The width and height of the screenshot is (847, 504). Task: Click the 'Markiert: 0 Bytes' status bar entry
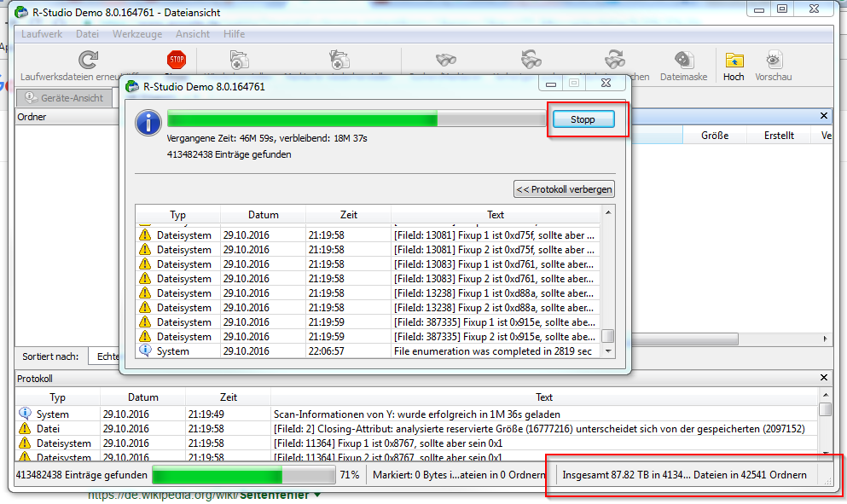tap(459, 475)
